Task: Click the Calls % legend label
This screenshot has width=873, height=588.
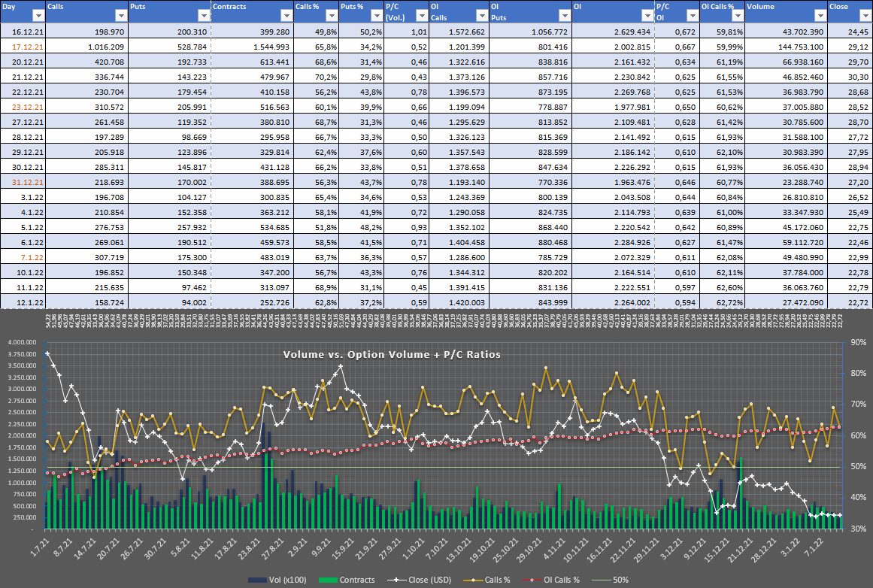Action: click(496, 580)
